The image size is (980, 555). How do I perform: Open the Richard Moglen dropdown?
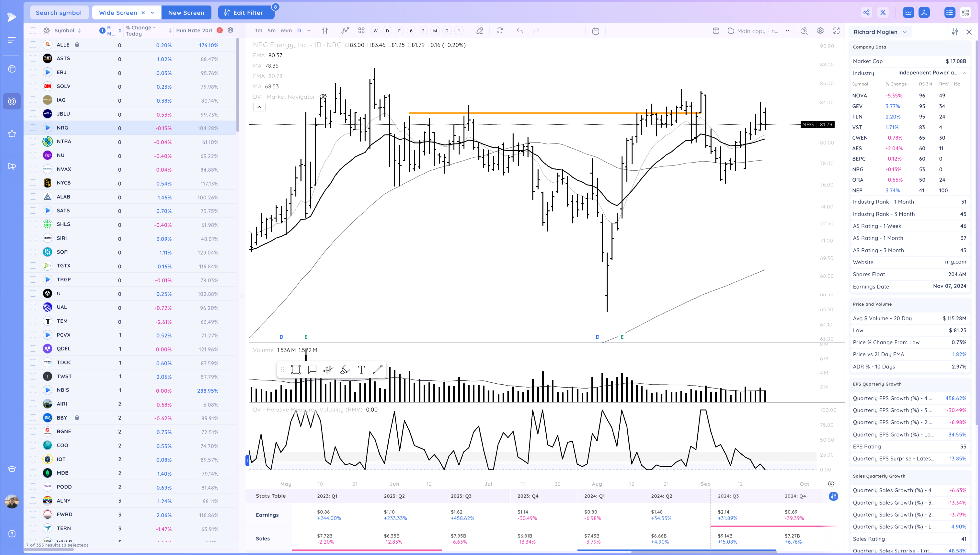click(880, 32)
